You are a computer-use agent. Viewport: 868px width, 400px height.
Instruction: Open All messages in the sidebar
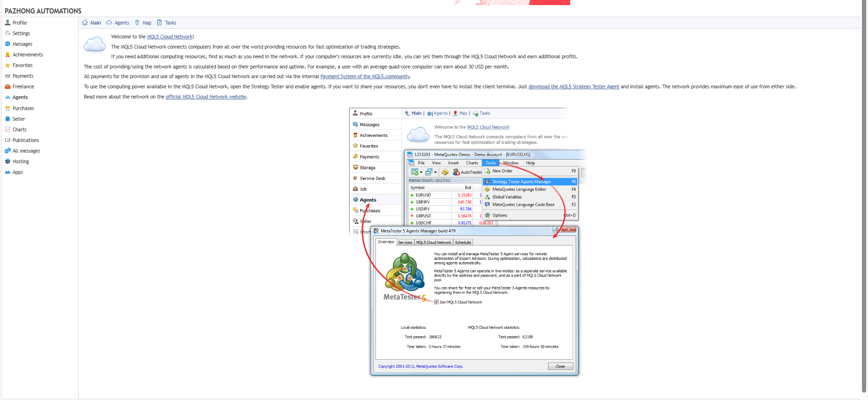(26, 151)
